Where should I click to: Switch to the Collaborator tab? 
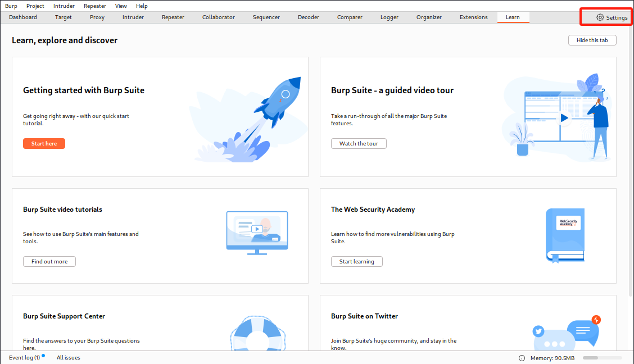[x=218, y=17]
